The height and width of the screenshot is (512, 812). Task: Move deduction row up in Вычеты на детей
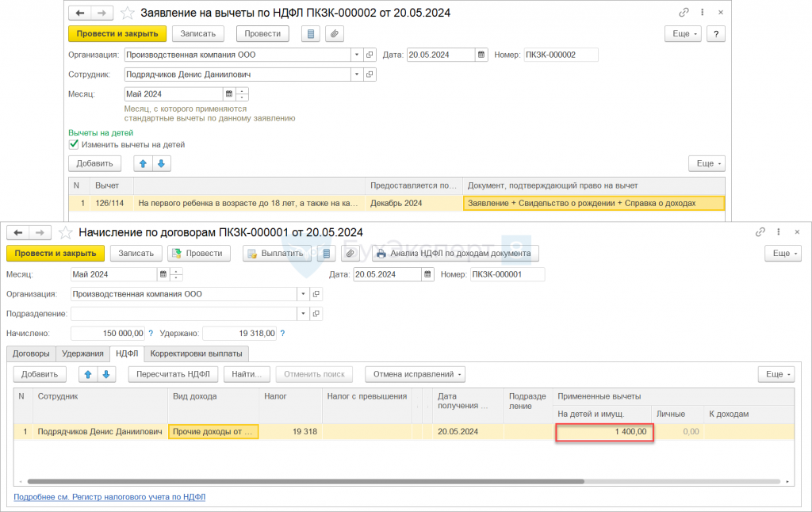click(x=143, y=163)
